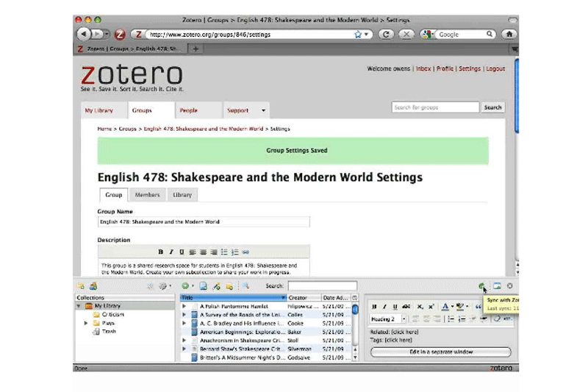Bookmark page with the star icon
The width and height of the screenshot is (588, 392).
point(358,35)
